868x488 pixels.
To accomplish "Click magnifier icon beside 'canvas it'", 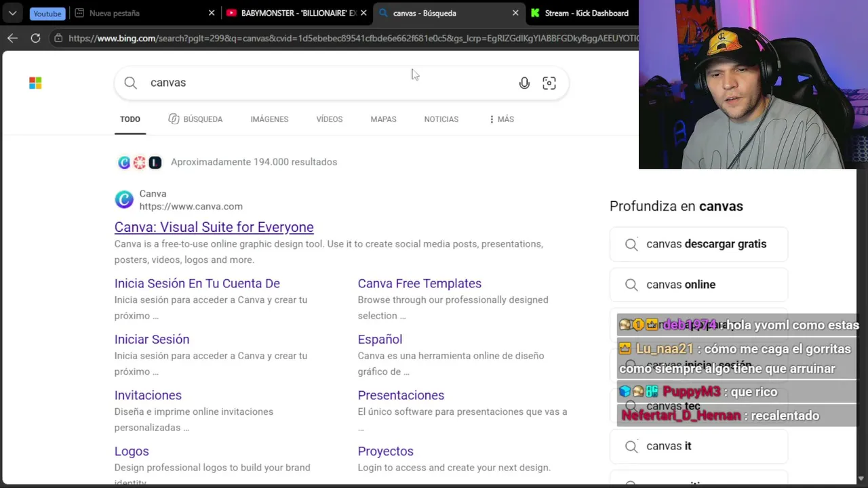I will pyautogui.click(x=631, y=446).
